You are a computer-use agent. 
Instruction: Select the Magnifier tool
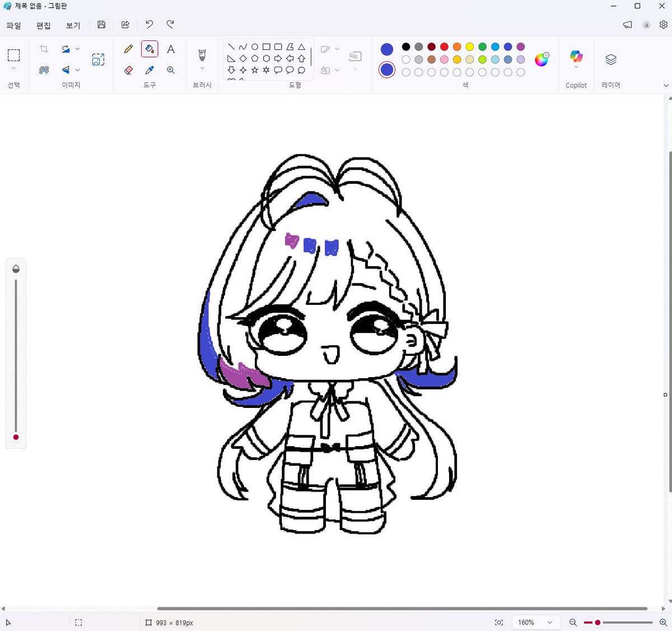tap(171, 70)
